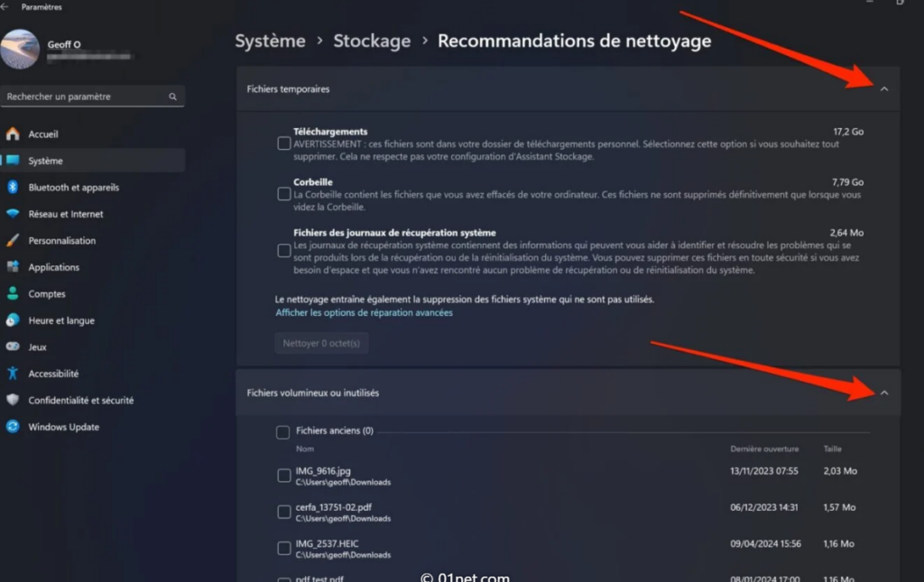Click the Nettoyer 0 octet(s) button
This screenshot has width=924, height=582.
tap(321, 343)
